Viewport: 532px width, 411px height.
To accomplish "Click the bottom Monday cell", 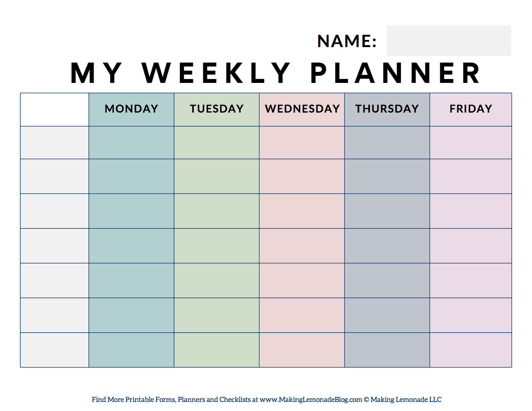I will pos(131,350).
